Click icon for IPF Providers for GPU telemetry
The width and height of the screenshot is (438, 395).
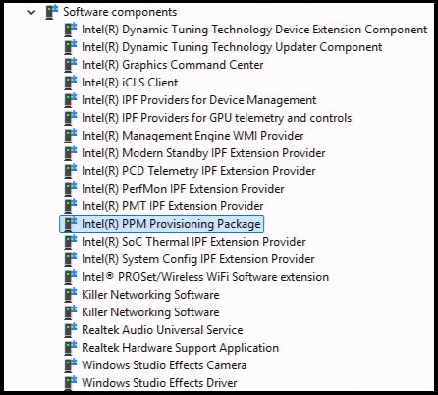71,118
